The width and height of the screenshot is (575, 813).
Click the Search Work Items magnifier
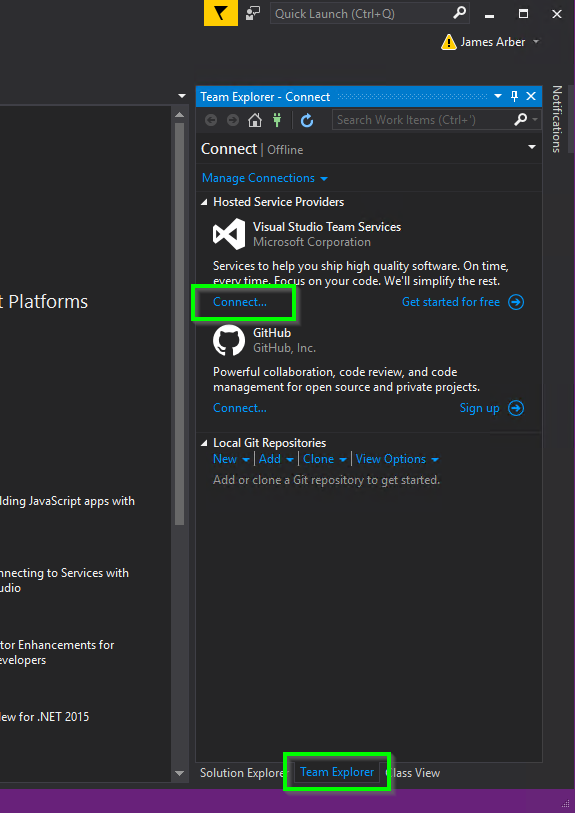(520, 120)
